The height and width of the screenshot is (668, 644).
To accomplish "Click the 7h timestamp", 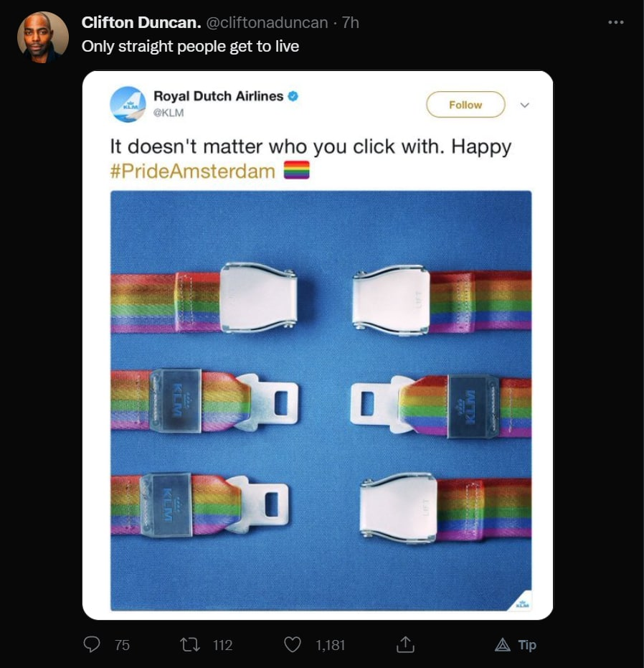I will (x=351, y=22).
